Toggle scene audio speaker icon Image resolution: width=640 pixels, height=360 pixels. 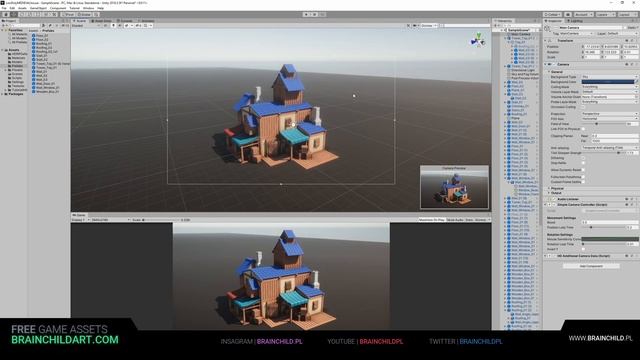[120, 25]
